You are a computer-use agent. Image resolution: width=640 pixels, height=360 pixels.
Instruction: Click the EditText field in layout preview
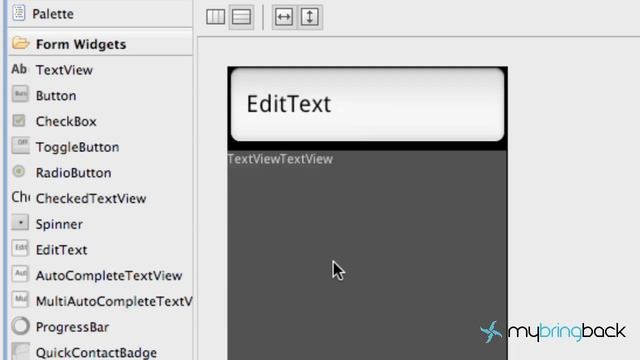click(x=367, y=105)
